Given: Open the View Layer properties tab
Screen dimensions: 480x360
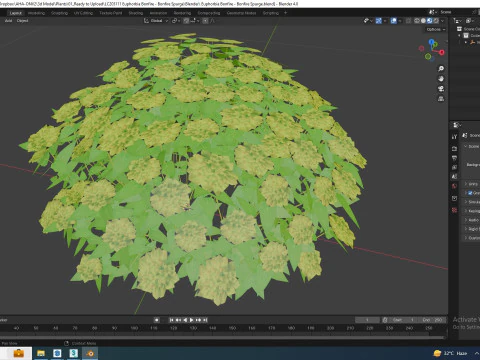Looking at the screenshot, I should (x=454, y=167).
